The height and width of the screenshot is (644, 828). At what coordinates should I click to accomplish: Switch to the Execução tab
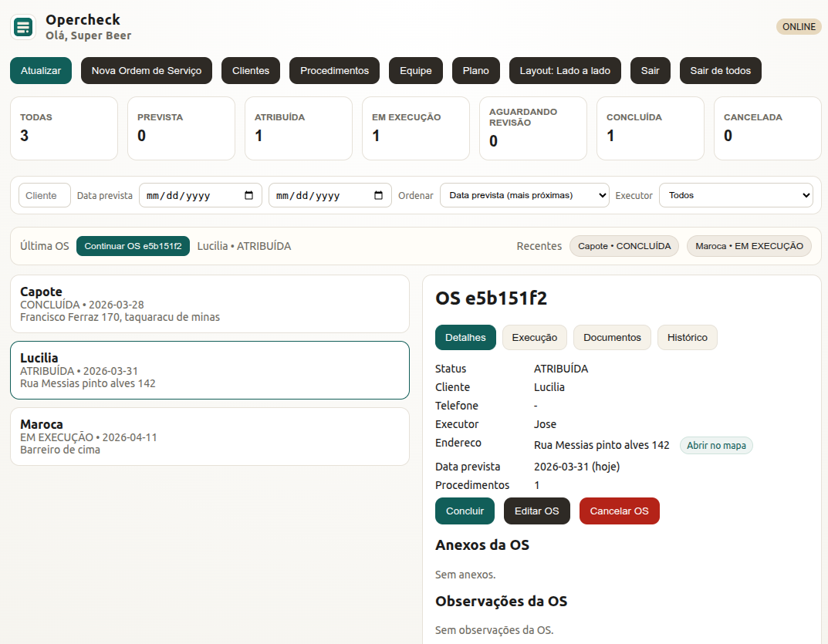534,337
